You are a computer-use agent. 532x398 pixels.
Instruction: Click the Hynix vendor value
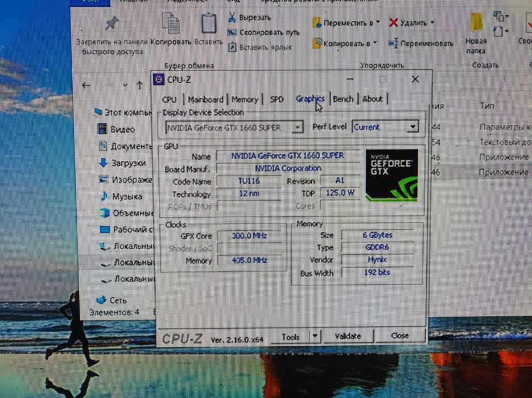[x=377, y=260]
